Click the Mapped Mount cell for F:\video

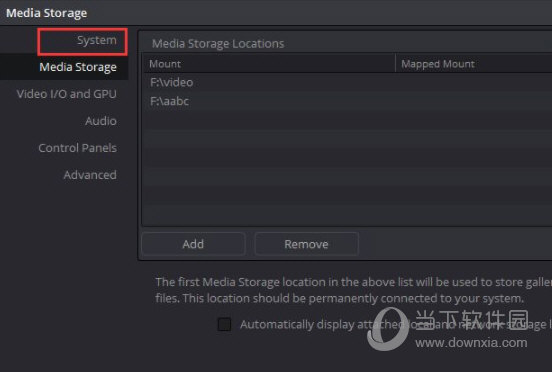[474, 82]
